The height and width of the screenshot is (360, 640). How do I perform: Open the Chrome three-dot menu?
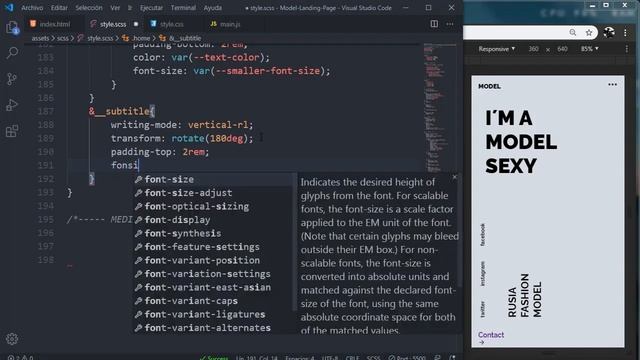[625, 32]
